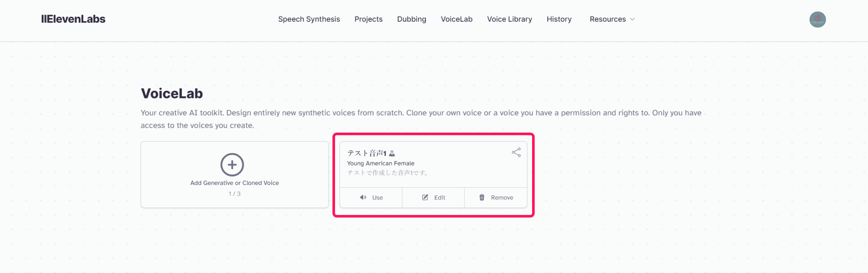Click the flask icon beside voice name
Screen dimensions: 868x273
tap(392, 153)
